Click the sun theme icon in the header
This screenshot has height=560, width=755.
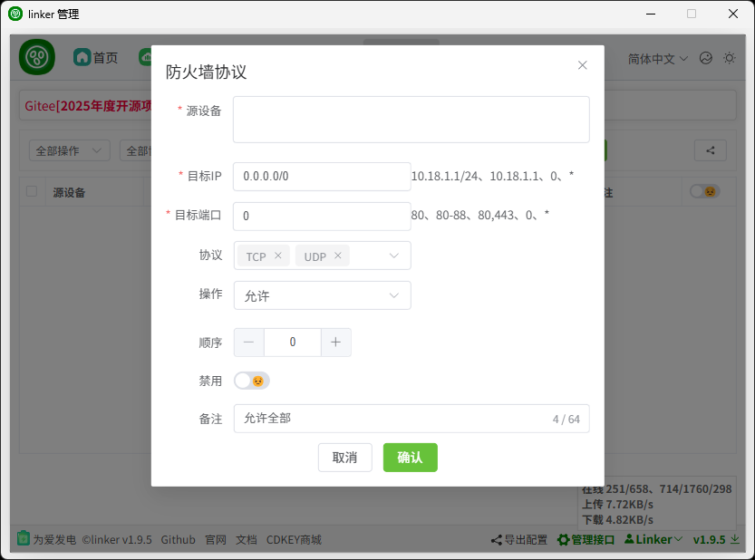click(x=730, y=58)
